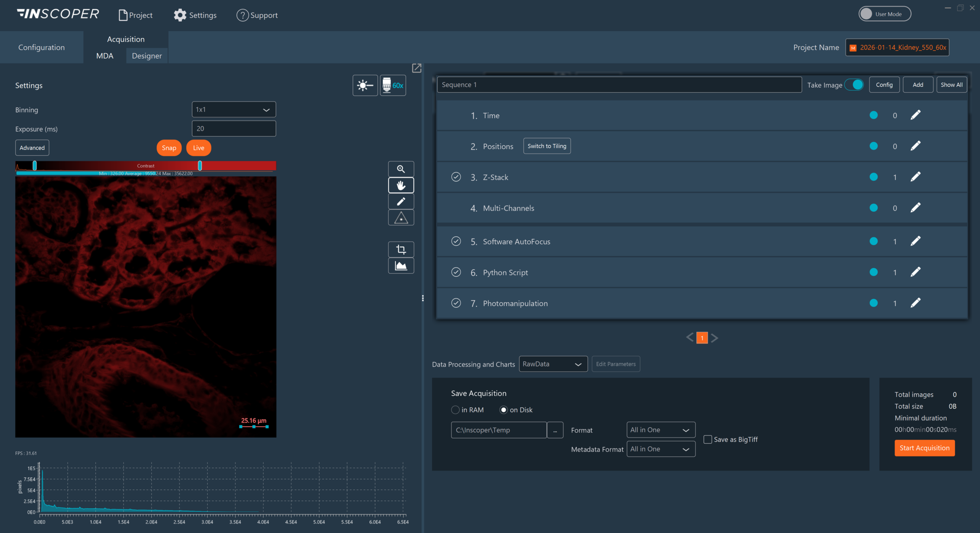The height and width of the screenshot is (533, 980).
Task: Select the pan hand tool
Action: pos(401,185)
